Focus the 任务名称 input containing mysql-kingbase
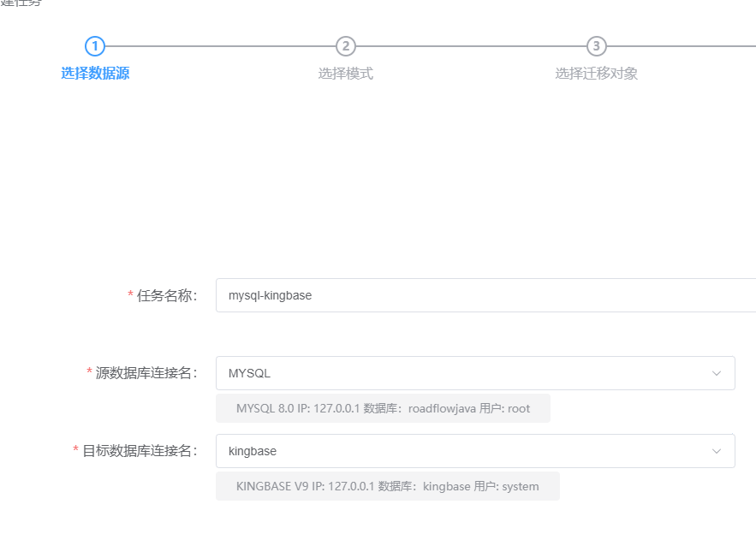 [x=479, y=295]
